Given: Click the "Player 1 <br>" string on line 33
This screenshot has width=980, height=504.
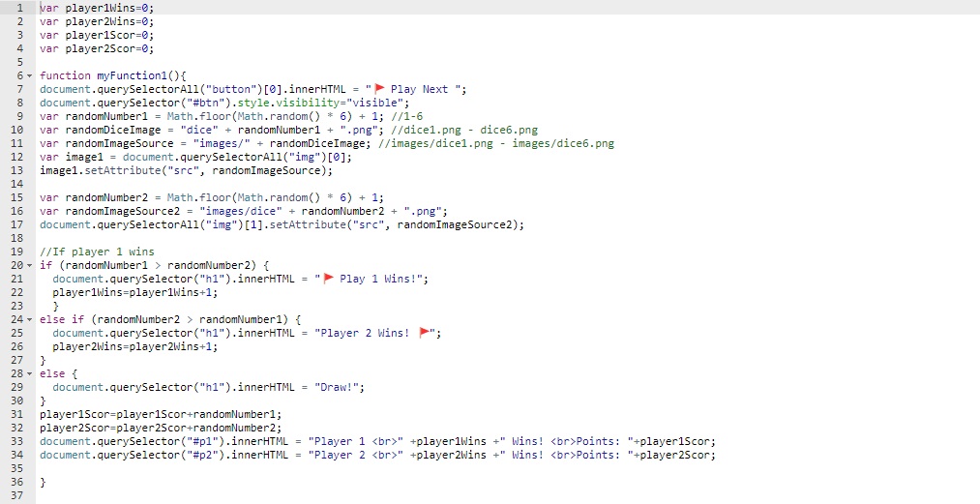Looking at the screenshot, I should [x=356, y=441].
